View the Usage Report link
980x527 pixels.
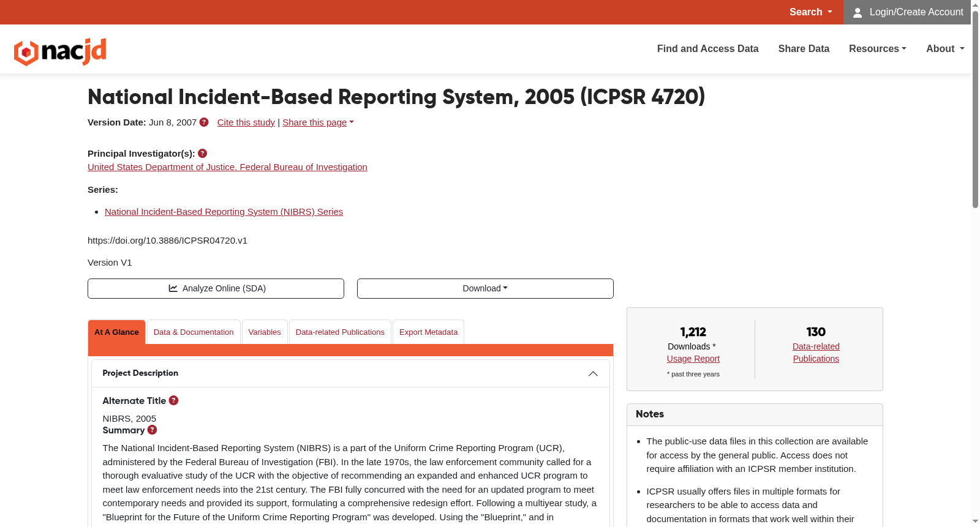[x=693, y=359]
